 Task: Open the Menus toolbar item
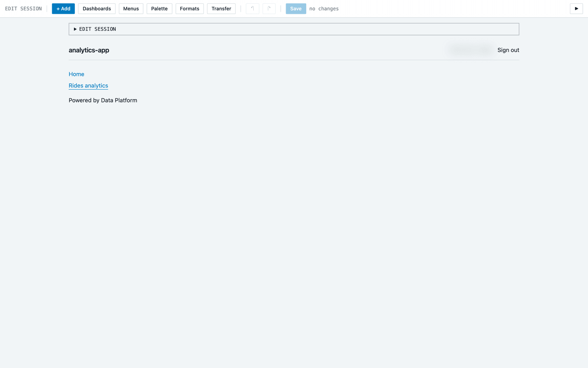click(131, 8)
